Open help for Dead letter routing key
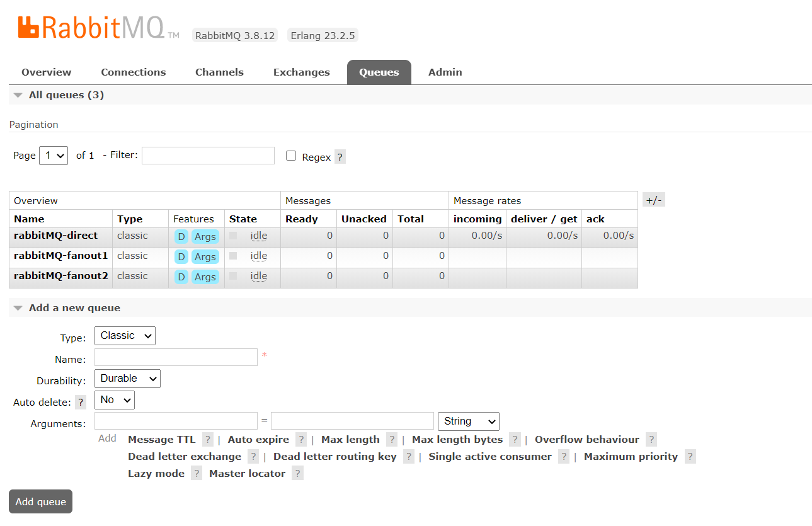Viewport: 812px width, 526px height. click(409, 457)
